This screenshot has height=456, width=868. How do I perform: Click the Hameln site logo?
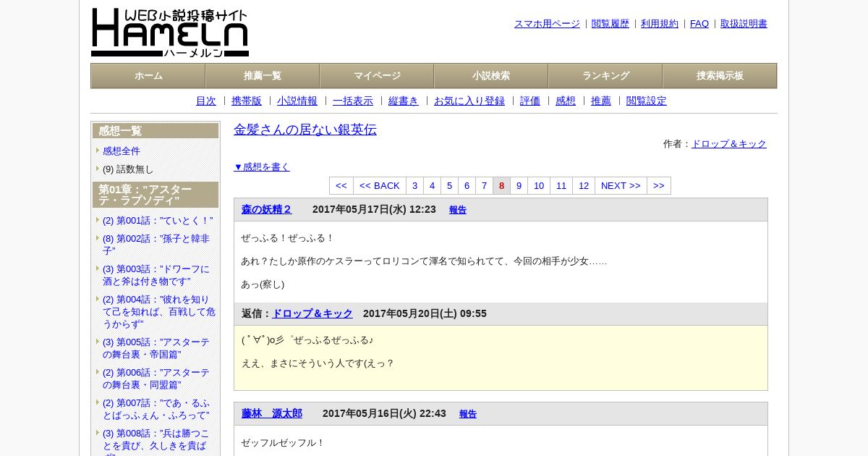(170, 33)
